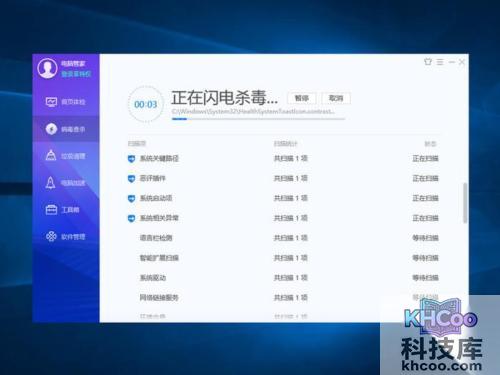This screenshot has height=375, width=500.
Task: Pause the scan with 暂停 button
Action: (302, 98)
